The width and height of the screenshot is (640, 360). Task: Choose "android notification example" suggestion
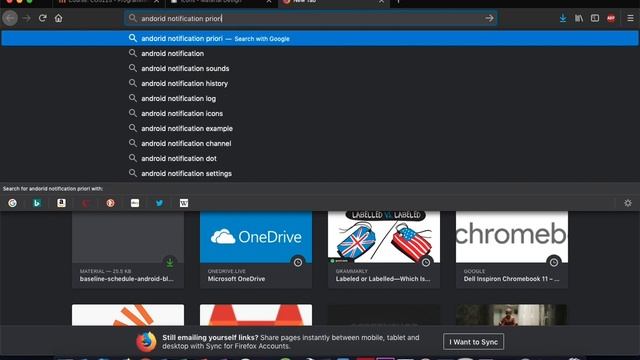click(x=187, y=129)
